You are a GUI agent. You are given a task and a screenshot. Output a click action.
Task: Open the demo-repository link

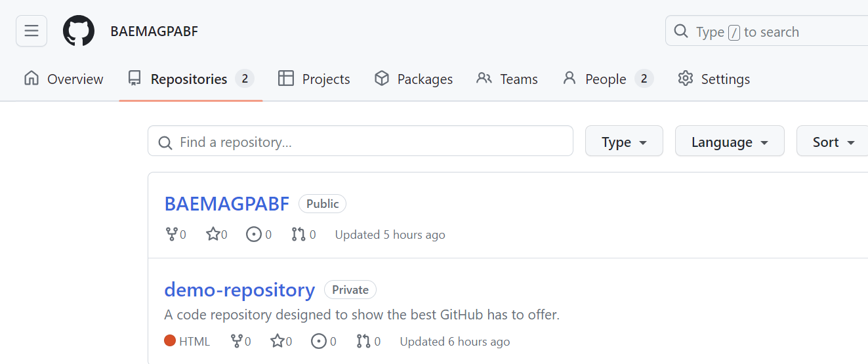point(239,290)
